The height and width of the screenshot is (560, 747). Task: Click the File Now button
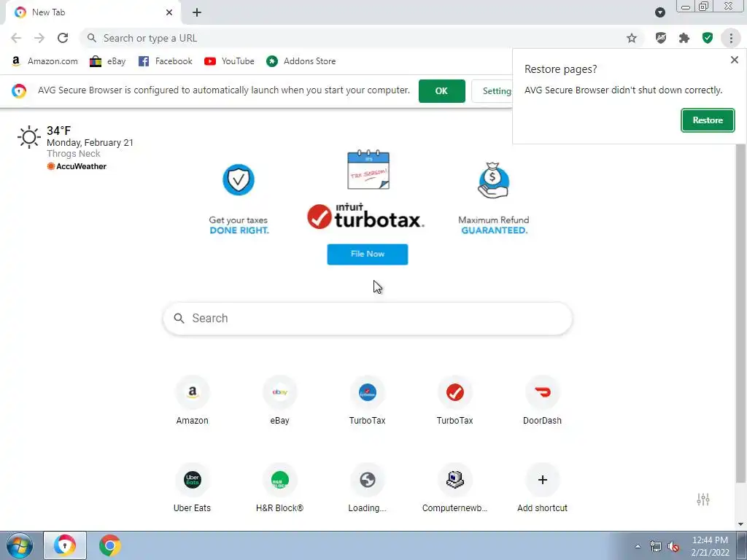tap(368, 254)
